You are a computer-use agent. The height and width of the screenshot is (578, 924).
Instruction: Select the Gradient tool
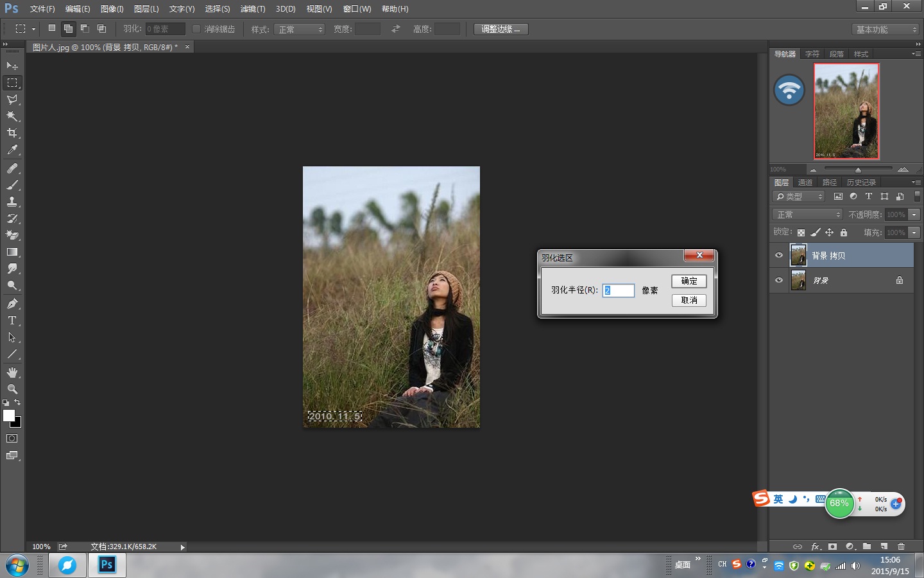(12, 252)
